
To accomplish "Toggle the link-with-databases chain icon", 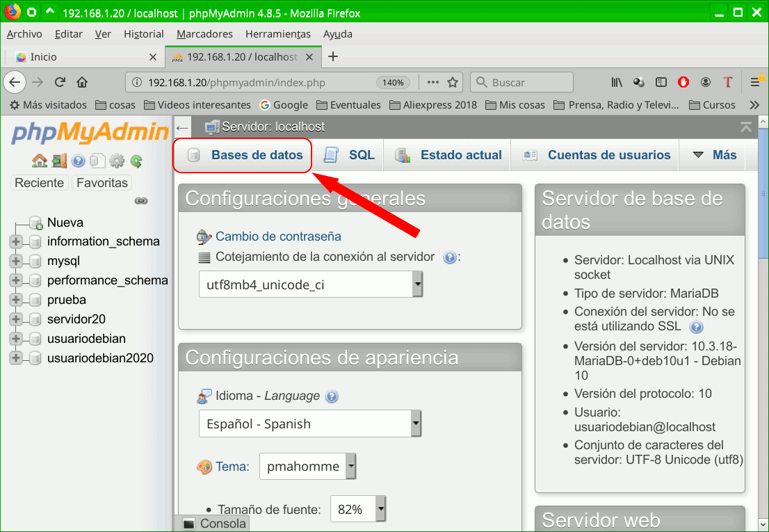I will (140, 201).
